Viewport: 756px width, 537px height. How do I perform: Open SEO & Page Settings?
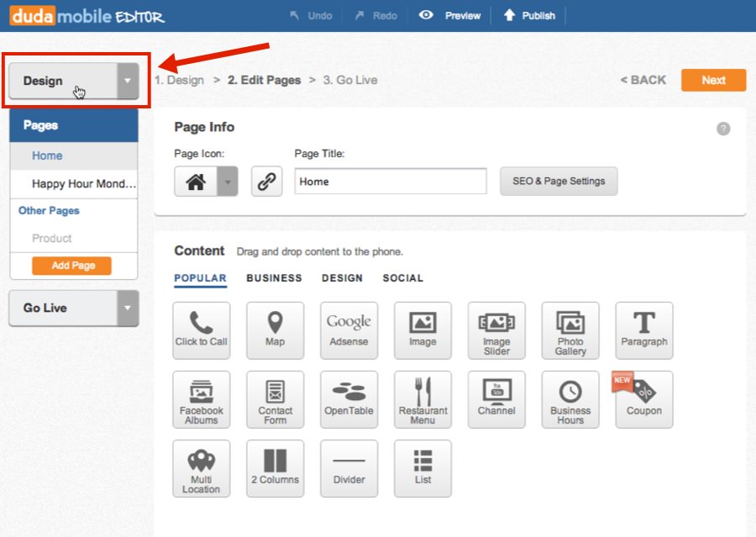pyautogui.click(x=559, y=182)
